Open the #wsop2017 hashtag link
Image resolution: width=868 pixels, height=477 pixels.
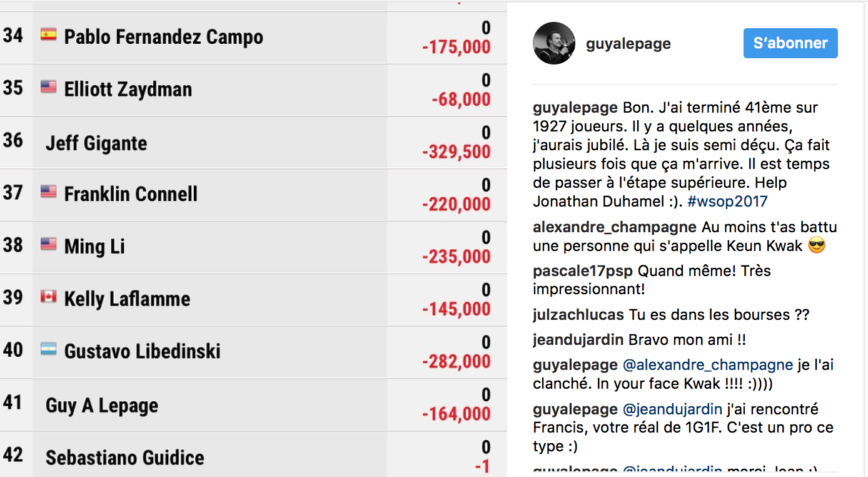tap(727, 202)
